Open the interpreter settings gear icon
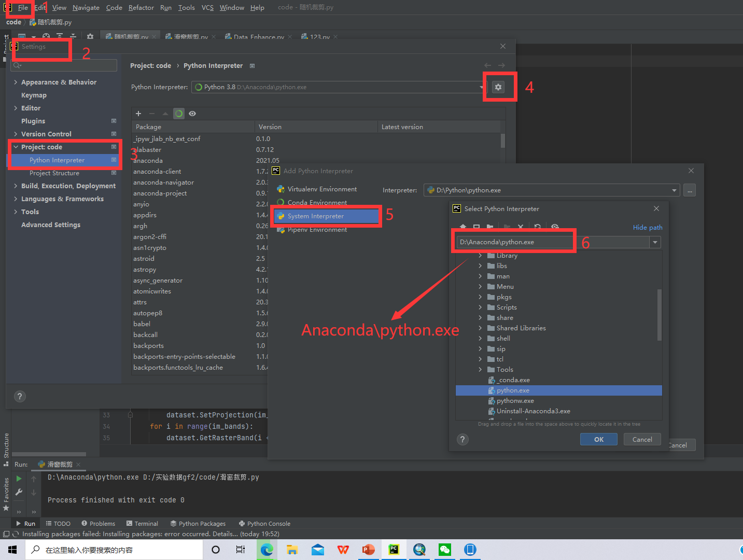 point(499,87)
